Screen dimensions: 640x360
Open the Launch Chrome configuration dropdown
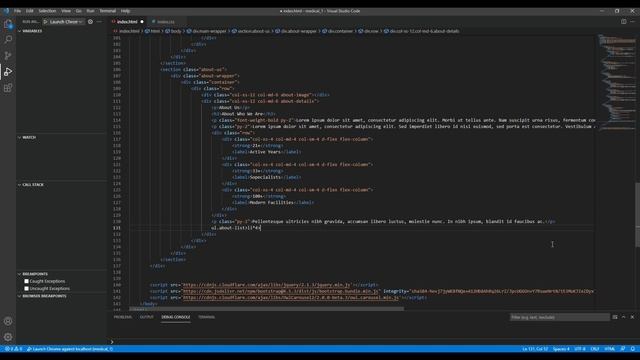[x=66, y=22]
